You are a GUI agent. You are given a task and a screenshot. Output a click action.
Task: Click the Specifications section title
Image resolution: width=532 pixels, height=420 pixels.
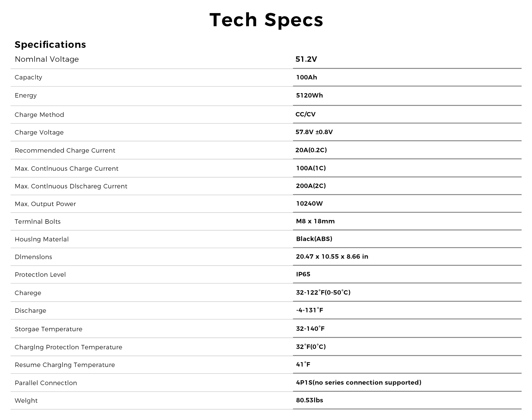click(x=50, y=44)
